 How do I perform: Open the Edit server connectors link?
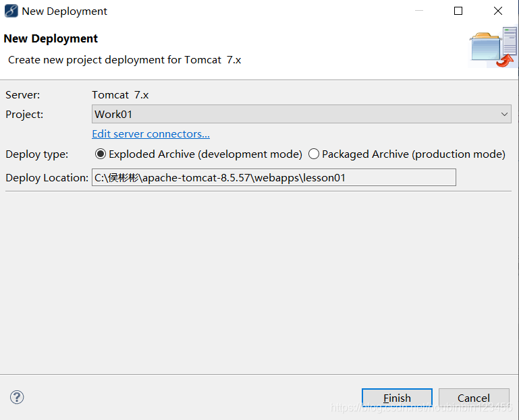pos(151,134)
